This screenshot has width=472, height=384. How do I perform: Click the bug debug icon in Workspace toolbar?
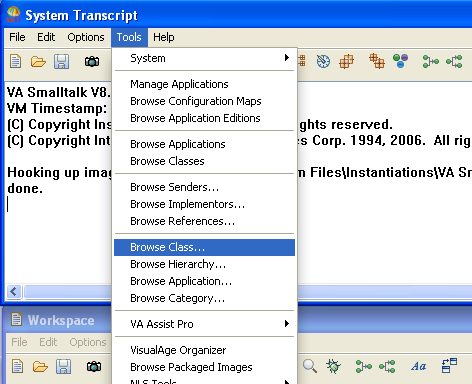333,366
